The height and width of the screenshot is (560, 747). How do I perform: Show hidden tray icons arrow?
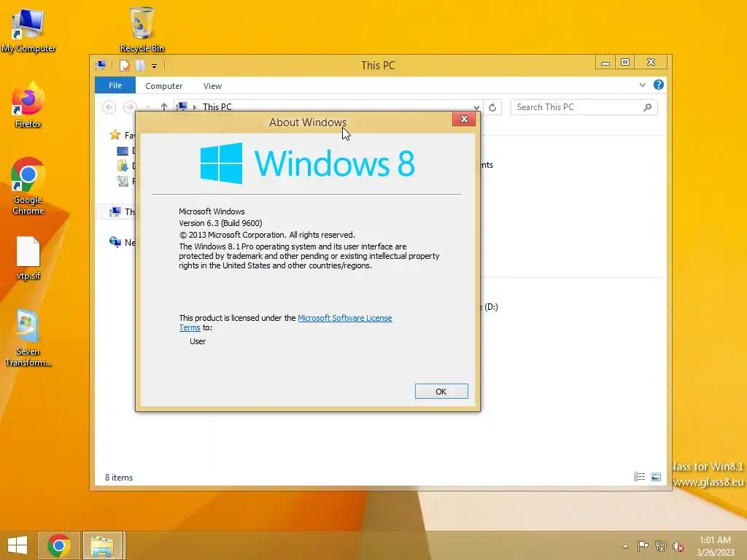625,546
